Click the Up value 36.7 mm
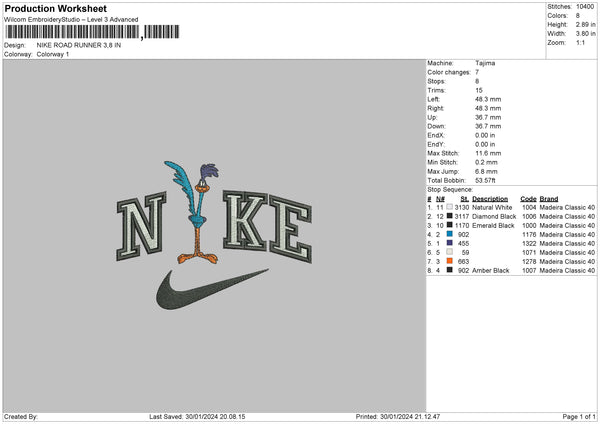 tap(488, 117)
